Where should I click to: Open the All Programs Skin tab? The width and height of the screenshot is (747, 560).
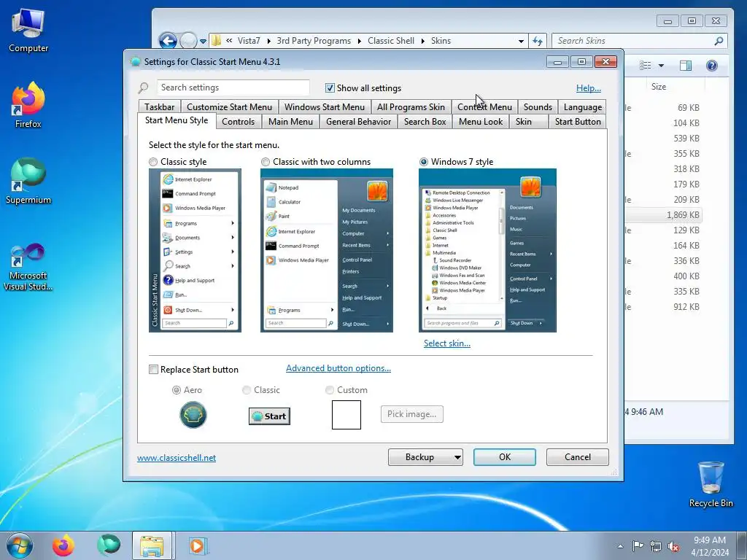pyautogui.click(x=411, y=107)
